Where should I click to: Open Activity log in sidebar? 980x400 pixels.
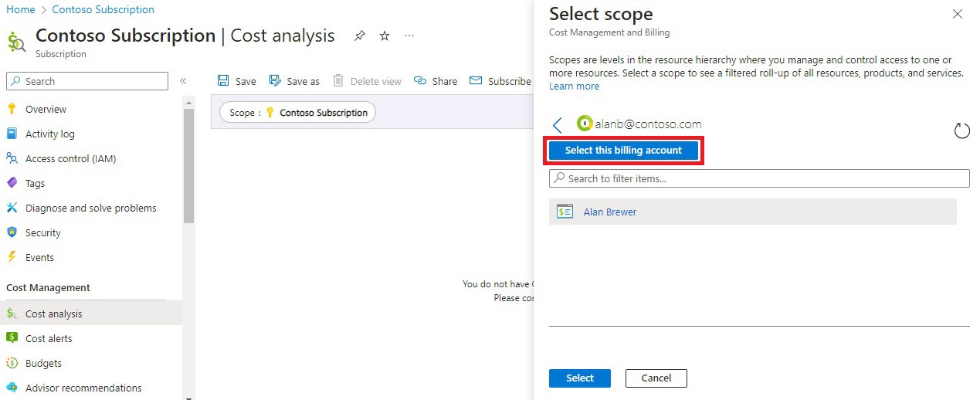(50, 134)
